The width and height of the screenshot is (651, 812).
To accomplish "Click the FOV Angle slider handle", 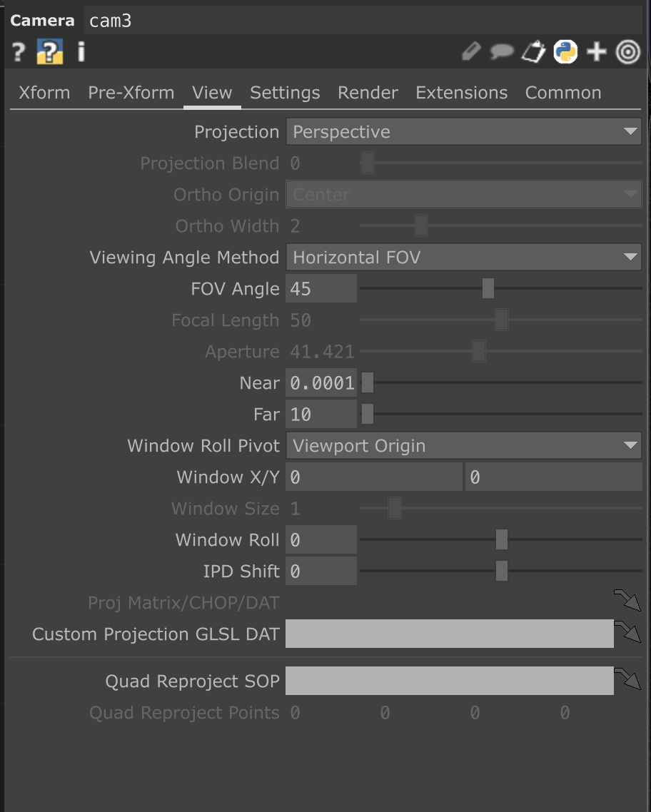I will [x=488, y=289].
